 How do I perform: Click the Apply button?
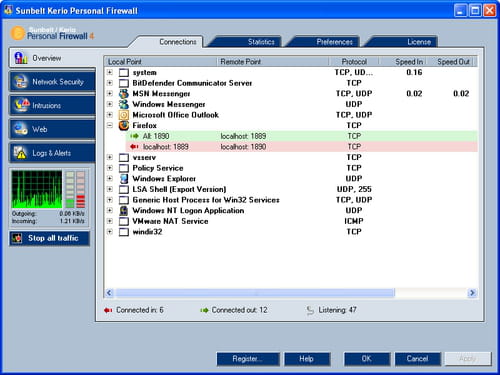[x=468, y=359]
